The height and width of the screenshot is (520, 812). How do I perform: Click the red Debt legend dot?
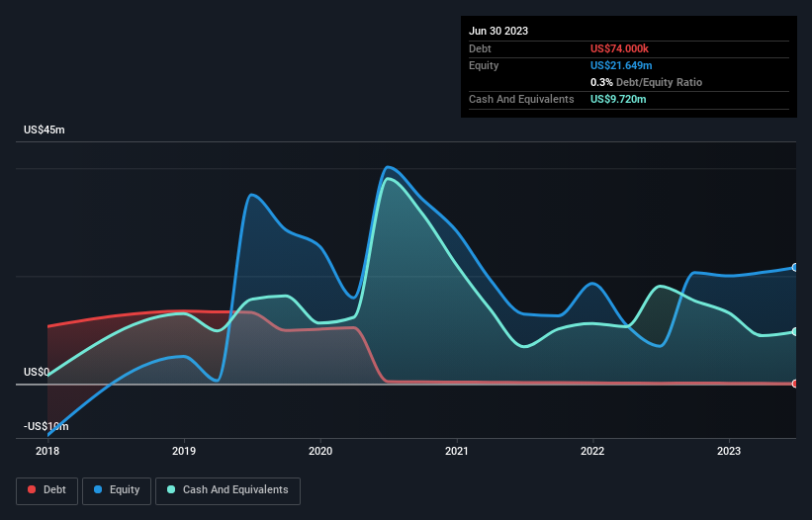[x=32, y=489]
